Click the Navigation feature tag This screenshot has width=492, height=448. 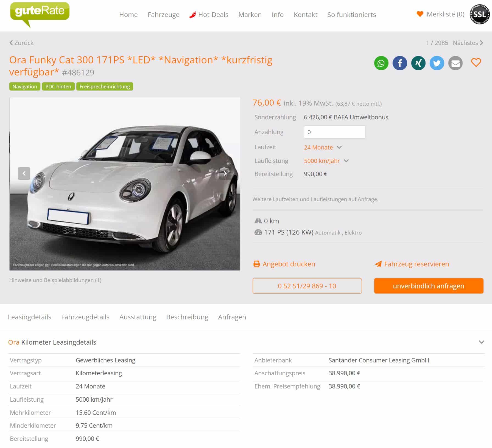point(25,86)
